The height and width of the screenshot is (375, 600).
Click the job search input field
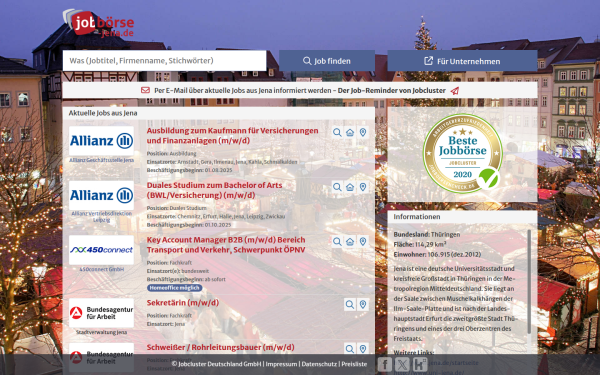tap(165, 61)
